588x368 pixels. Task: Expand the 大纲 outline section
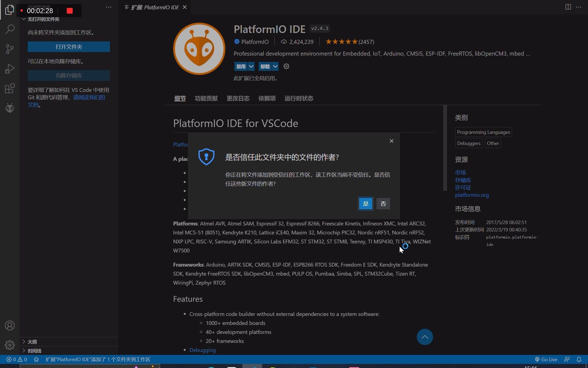point(32,342)
